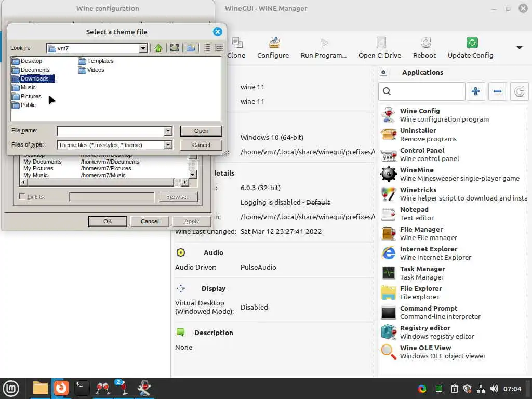
Task: Click the folder list down scroll arrow
Action: click(x=192, y=175)
